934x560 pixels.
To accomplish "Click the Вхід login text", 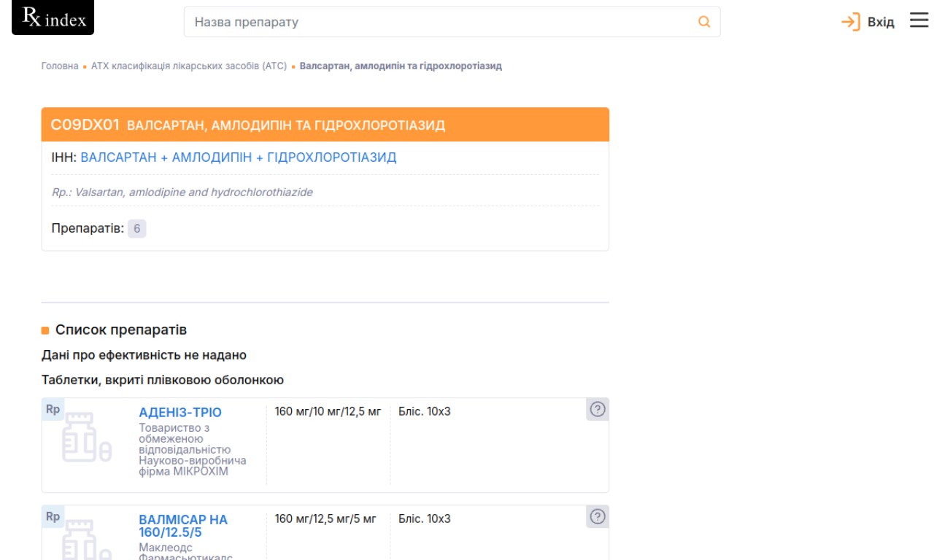I will point(881,22).
